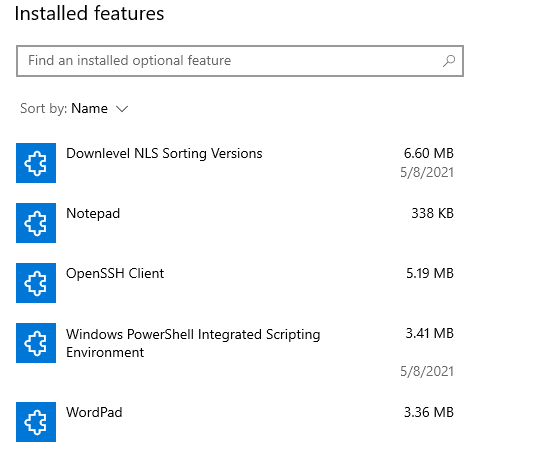The image size is (542, 467).
Task: Click the 6.60 MB size value
Action: [429, 153]
